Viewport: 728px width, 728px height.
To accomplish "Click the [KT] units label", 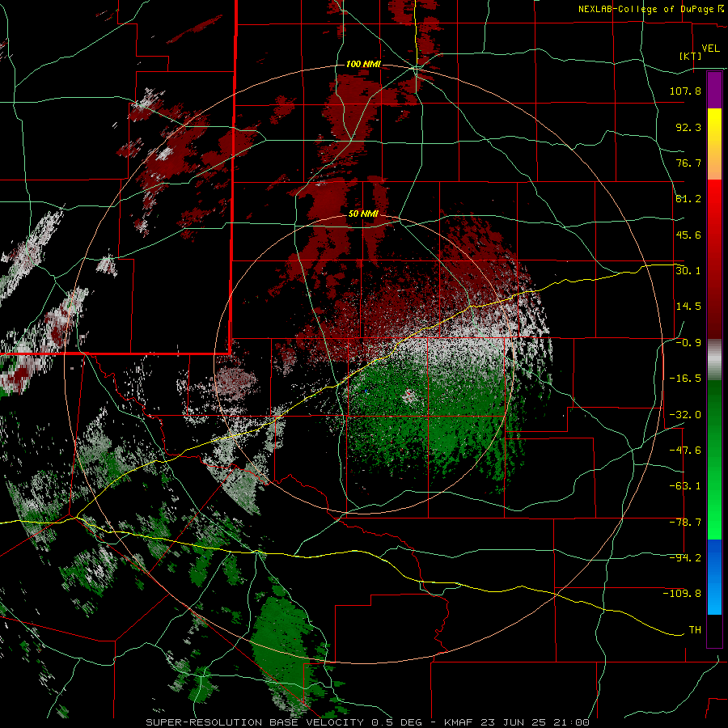I will point(691,56).
